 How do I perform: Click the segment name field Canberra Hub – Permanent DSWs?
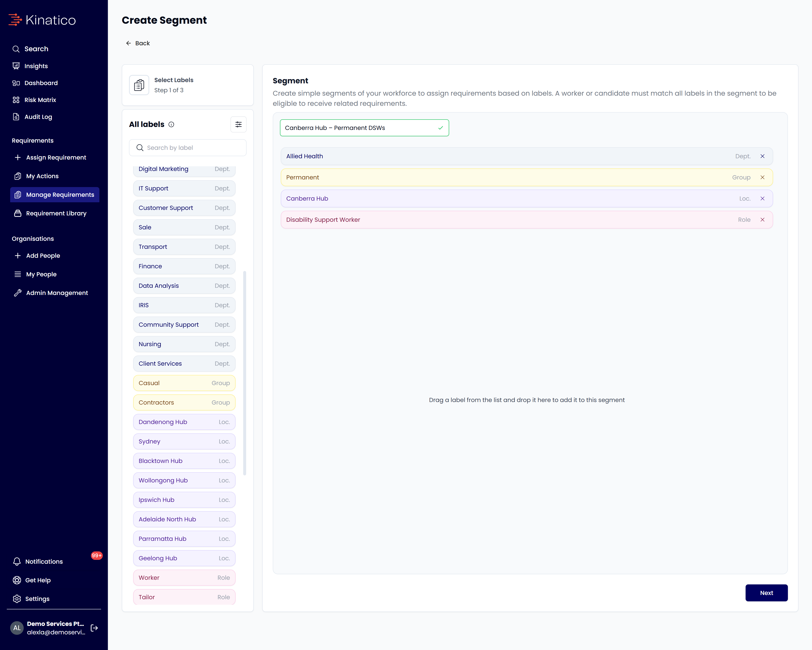tap(364, 128)
